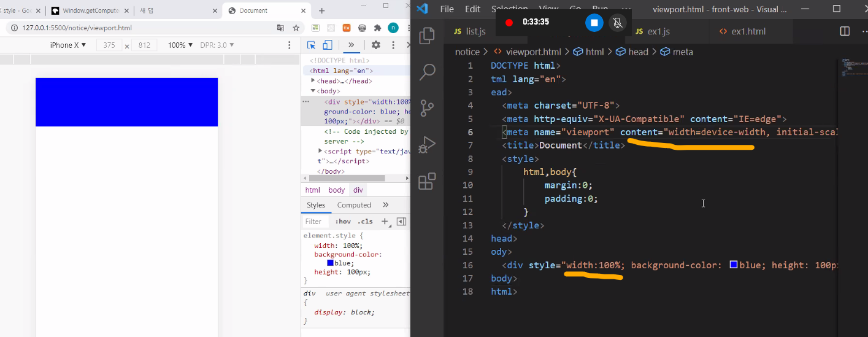Image resolution: width=868 pixels, height=337 pixels.
Task: Expand the <script> node in Elements tree
Action: (x=321, y=150)
